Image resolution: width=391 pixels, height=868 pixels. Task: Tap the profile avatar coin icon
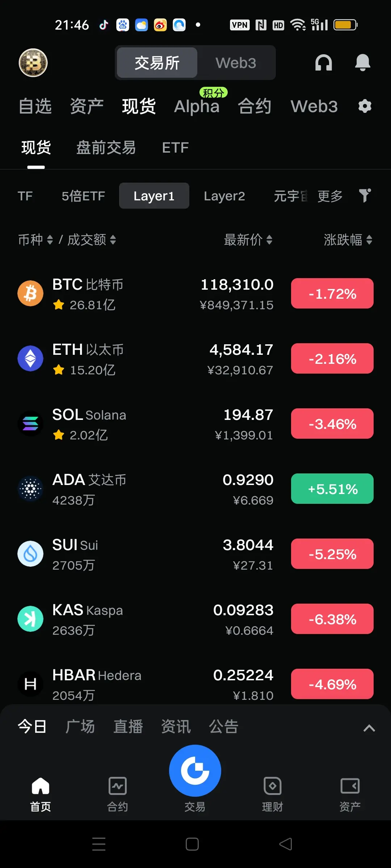[x=33, y=63]
